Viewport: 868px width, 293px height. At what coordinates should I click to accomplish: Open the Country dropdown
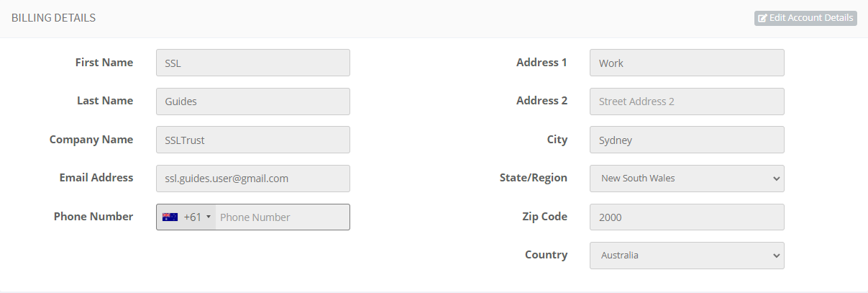click(687, 256)
